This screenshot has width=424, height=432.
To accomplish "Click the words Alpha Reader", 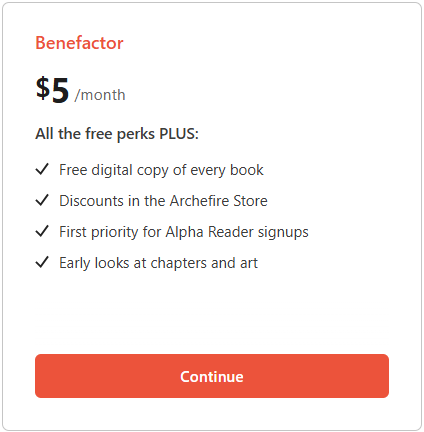I will 209,232.
